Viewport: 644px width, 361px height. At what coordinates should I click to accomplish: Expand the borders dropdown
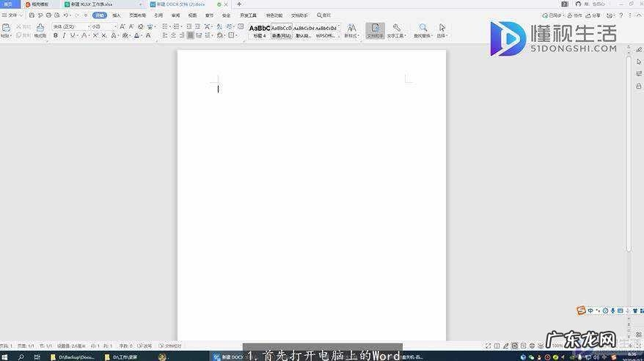click(x=237, y=36)
